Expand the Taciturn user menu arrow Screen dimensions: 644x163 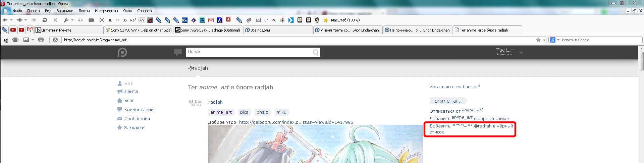[x=521, y=53]
